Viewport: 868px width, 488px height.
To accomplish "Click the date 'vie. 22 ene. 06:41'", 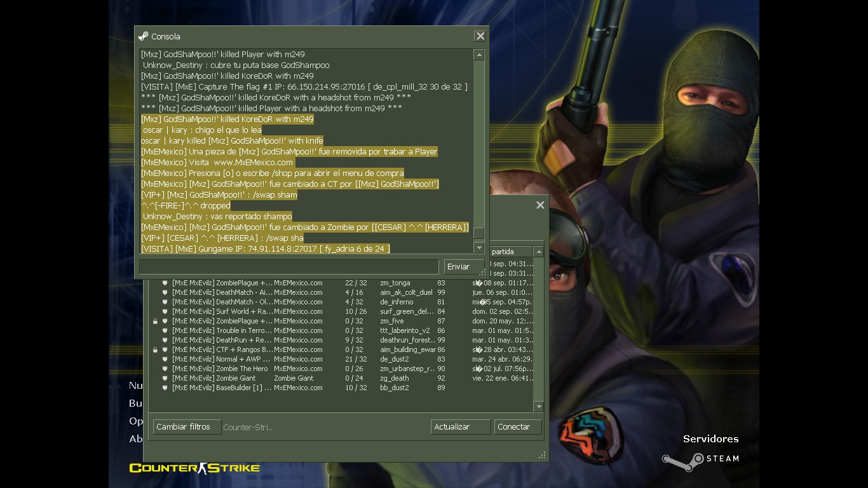I will [502, 378].
